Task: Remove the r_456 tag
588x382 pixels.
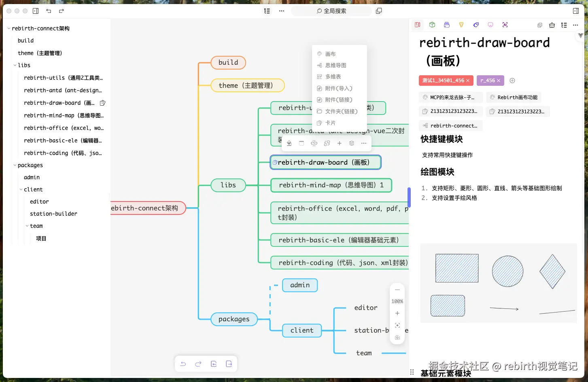Action: 499,81
